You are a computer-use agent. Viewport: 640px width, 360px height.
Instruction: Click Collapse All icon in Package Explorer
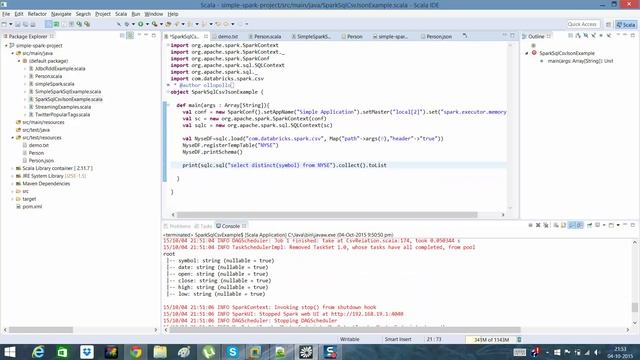click(x=122, y=36)
